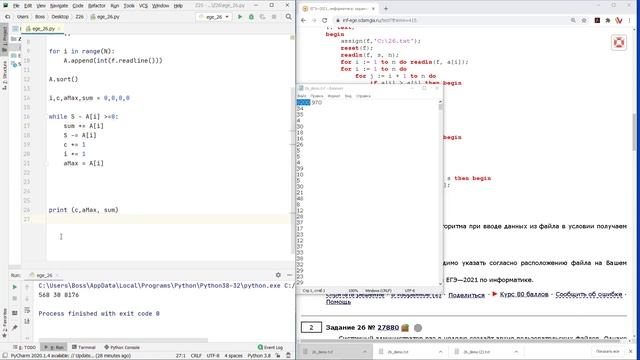Open Navigate menu in PyCharm
640x360 pixels.
pyautogui.click(x=59, y=6)
